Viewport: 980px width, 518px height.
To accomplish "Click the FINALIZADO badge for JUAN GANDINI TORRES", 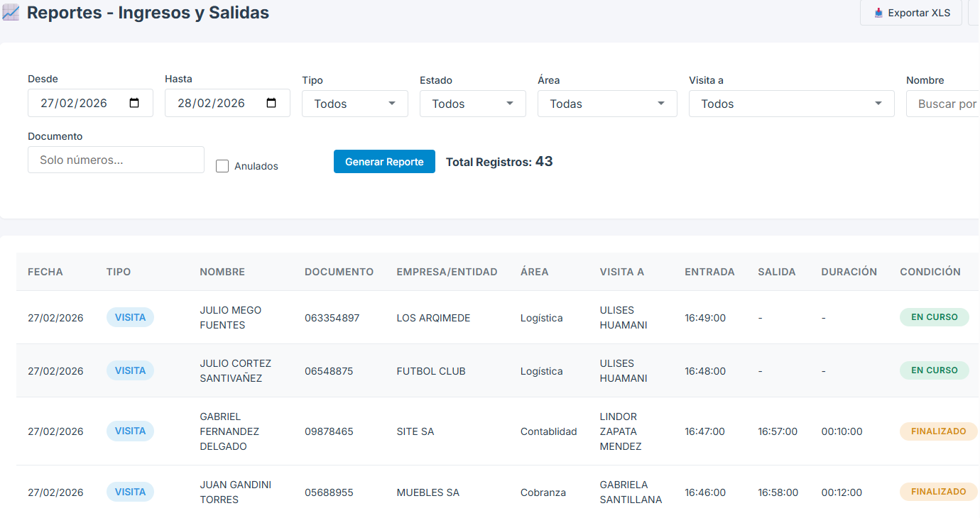I will point(938,491).
